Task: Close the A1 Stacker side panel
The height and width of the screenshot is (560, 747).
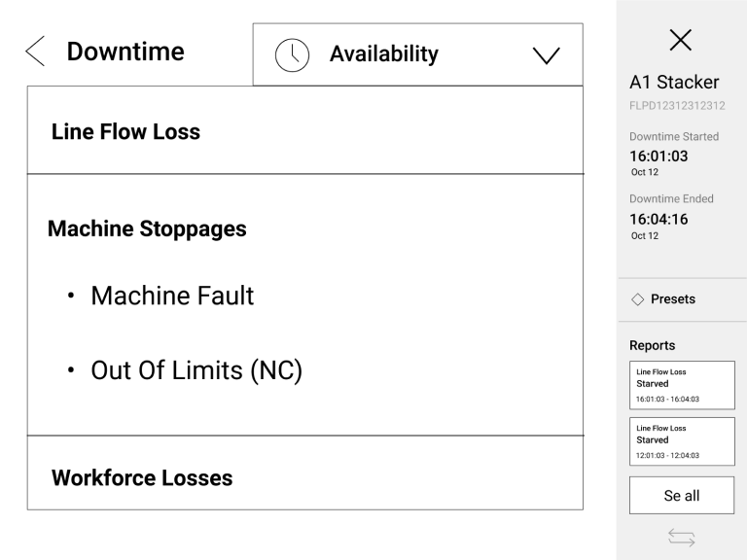Action: pos(681,40)
